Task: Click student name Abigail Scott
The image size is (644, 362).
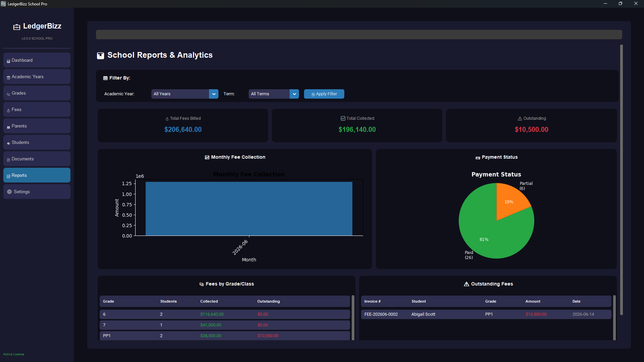Action: (423, 314)
